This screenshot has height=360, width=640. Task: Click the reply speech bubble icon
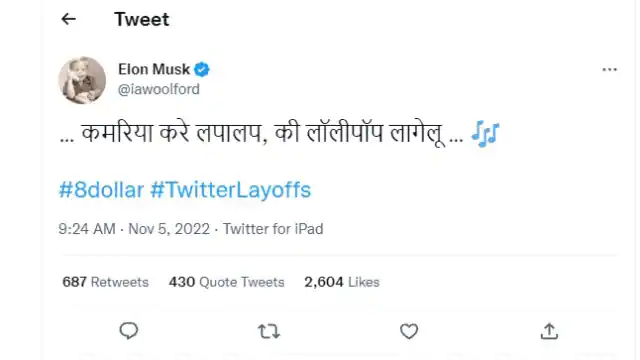[129, 331]
